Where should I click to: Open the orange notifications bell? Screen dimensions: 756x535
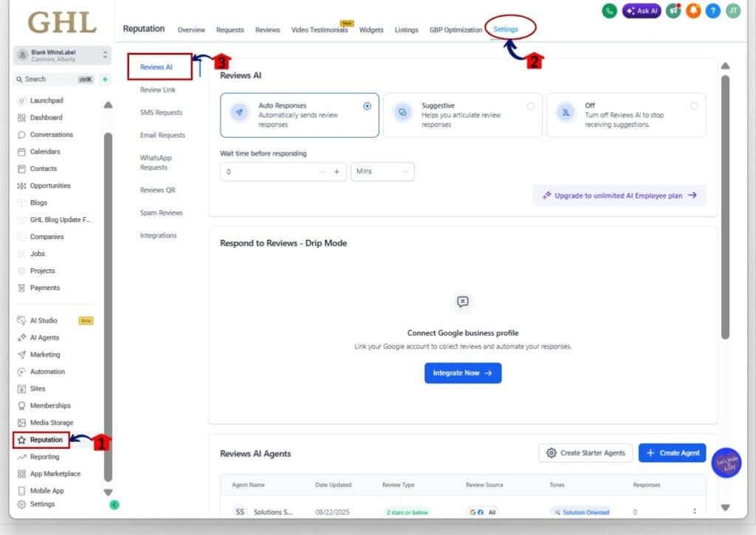pyautogui.click(x=693, y=10)
